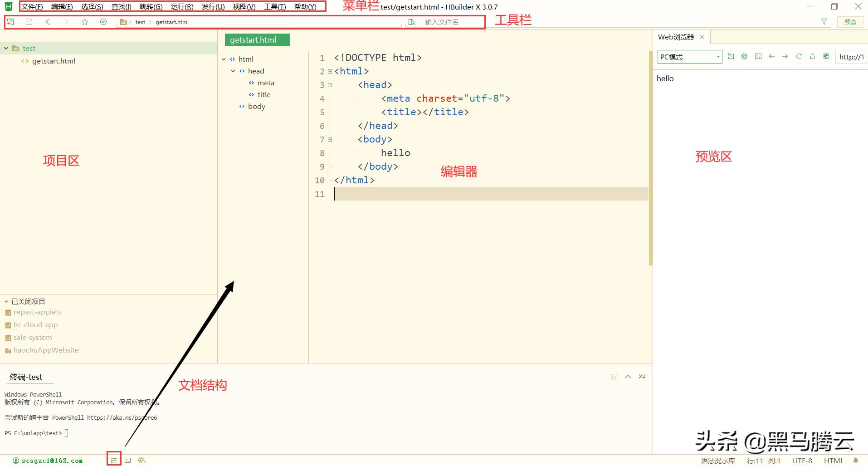The height and width of the screenshot is (466, 868).
Task: Open the PC模式 dropdown
Action: tap(689, 57)
